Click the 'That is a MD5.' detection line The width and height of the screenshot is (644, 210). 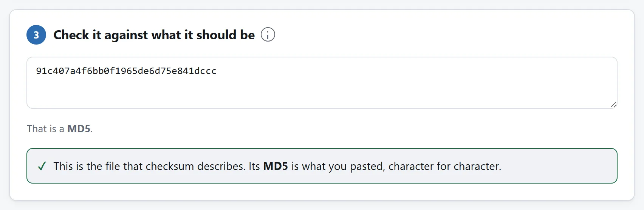[x=60, y=129]
